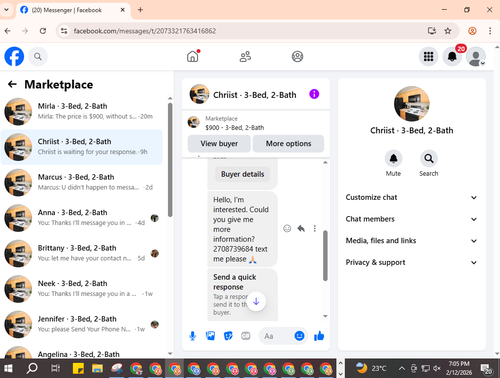Image resolution: width=500 pixels, height=378 pixels.
Task: Go back using the Marketplace back arrow
Action: pos(12,84)
